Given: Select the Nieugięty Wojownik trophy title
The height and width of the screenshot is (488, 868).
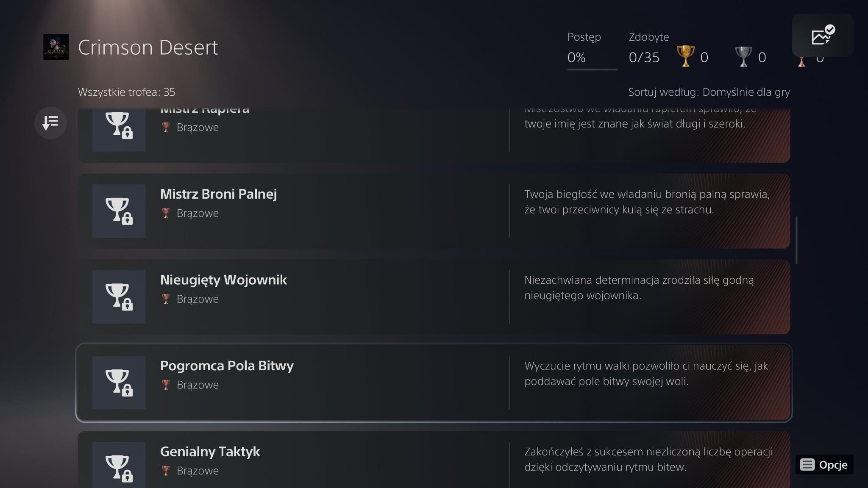Looking at the screenshot, I should [x=223, y=280].
